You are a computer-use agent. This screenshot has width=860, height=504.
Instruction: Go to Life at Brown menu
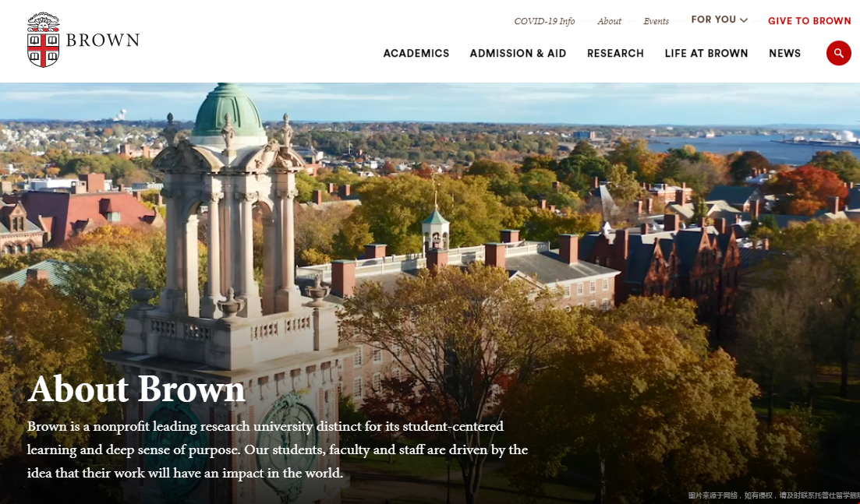706,53
